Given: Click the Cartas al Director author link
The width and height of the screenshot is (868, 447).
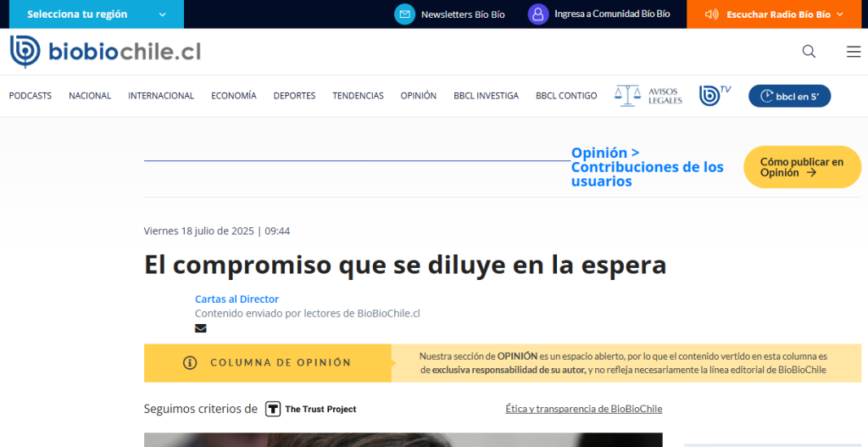Looking at the screenshot, I should (236, 299).
